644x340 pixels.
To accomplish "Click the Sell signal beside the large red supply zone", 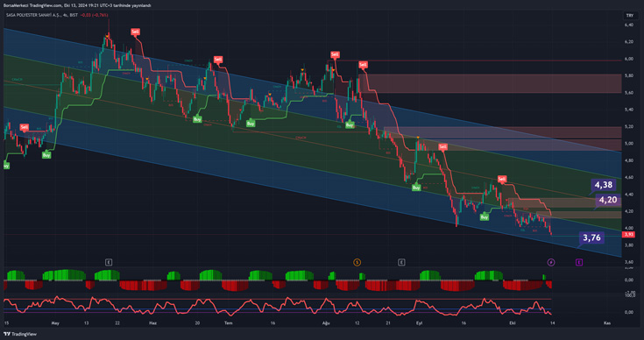I will 363,65.
